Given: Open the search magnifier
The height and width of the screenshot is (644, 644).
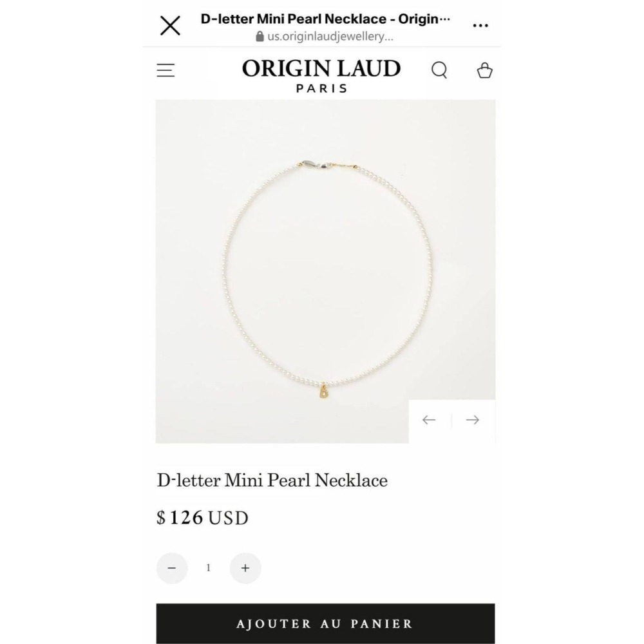Looking at the screenshot, I should click(439, 70).
